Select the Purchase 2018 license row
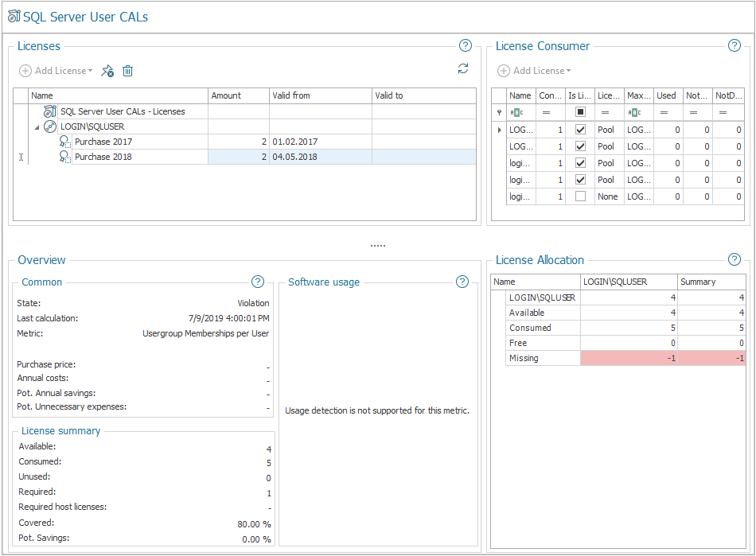756x556 pixels. pyautogui.click(x=252, y=157)
